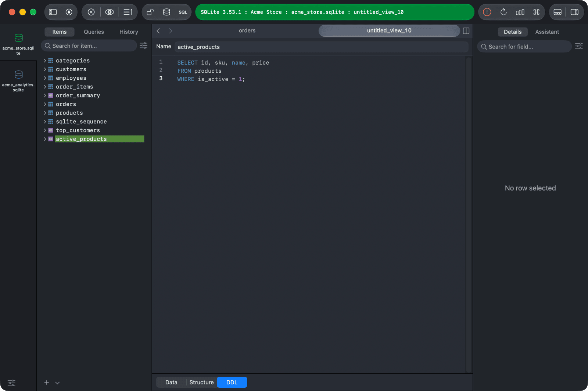Click the power plug connection icon

click(69, 12)
